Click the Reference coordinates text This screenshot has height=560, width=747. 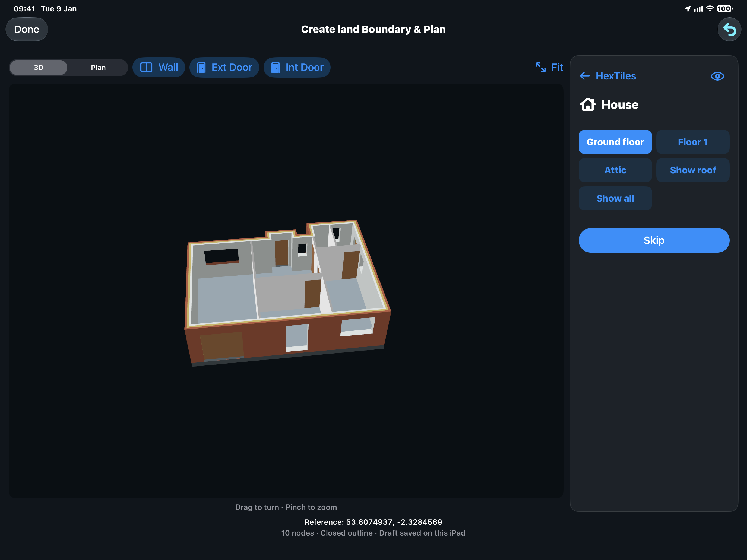pos(373,522)
